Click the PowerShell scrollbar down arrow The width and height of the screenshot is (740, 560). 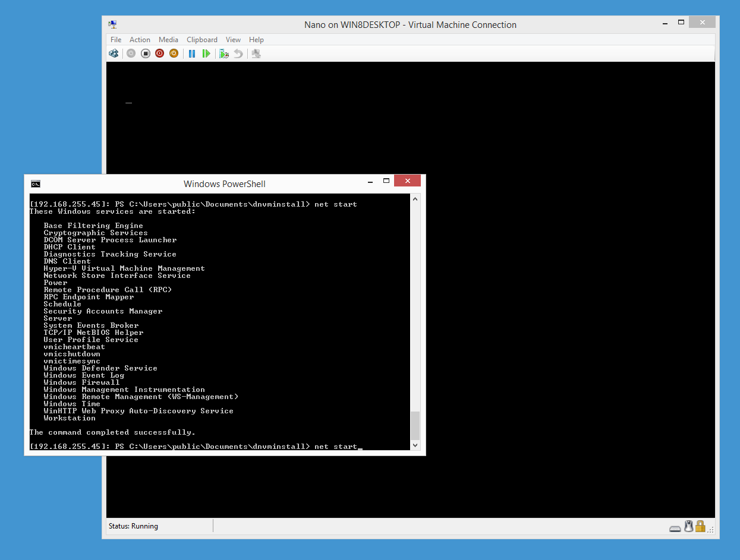point(415,445)
